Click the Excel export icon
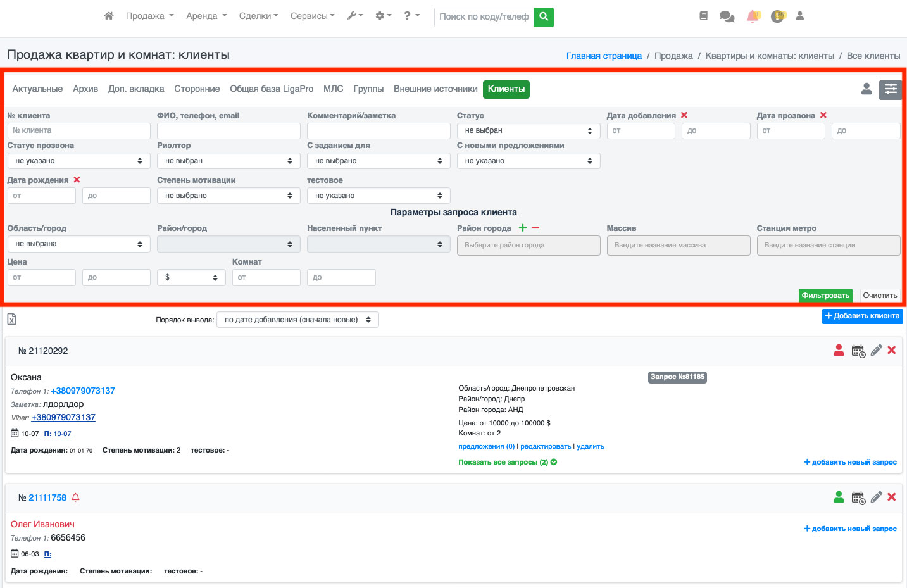907x588 pixels. click(x=11, y=320)
